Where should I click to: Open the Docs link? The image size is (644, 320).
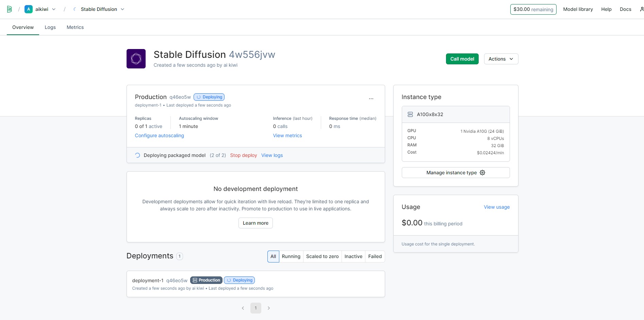(626, 9)
